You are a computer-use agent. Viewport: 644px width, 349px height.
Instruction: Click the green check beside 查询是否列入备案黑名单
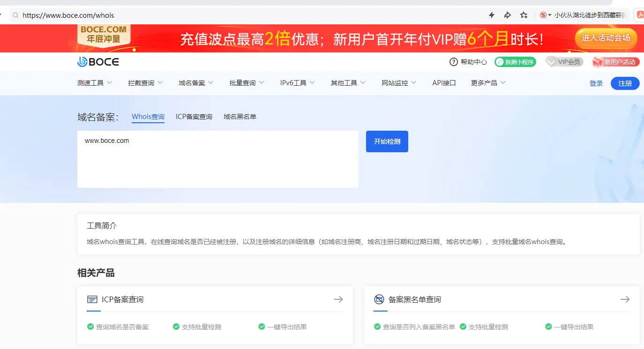pyautogui.click(x=377, y=327)
